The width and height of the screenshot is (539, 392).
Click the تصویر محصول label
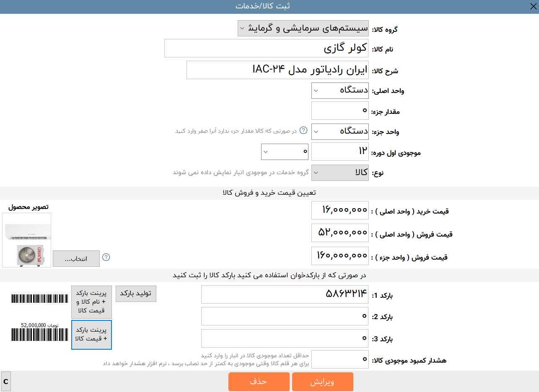point(28,207)
